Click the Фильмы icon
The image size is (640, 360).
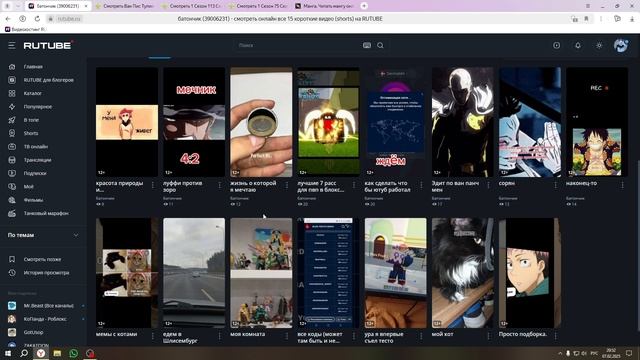[x=12, y=200]
